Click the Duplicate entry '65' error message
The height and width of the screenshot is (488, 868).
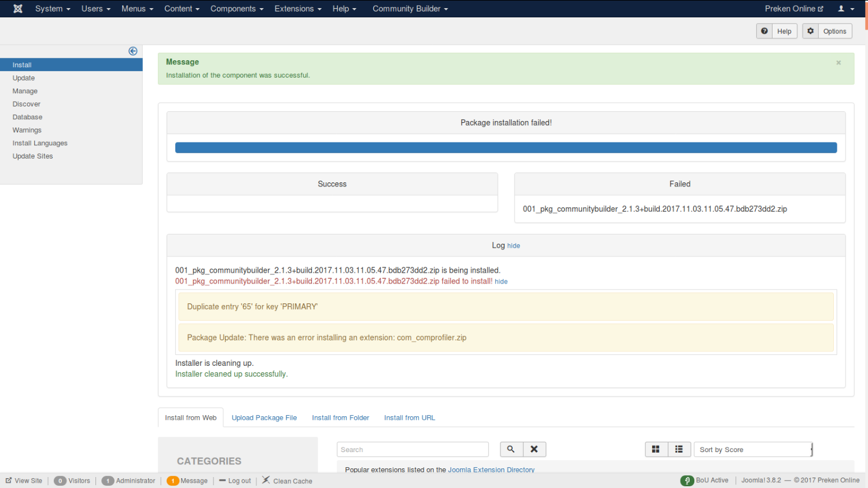pyautogui.click(x=506, y=307)
